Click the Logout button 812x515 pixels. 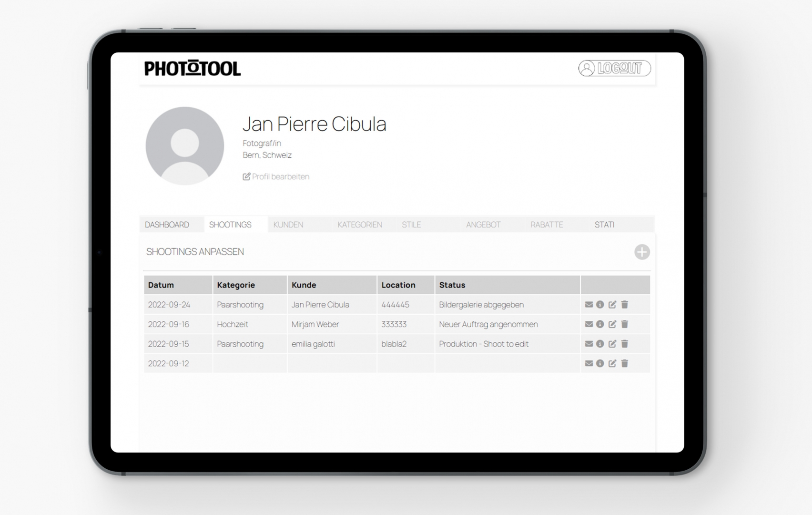click(614, 68)
